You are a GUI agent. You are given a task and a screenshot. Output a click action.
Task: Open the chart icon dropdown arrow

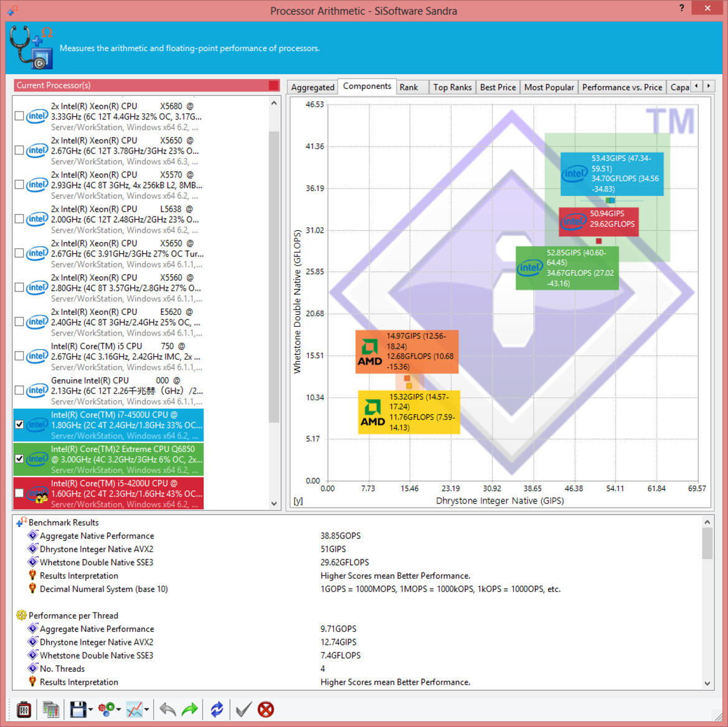(147, 710)
